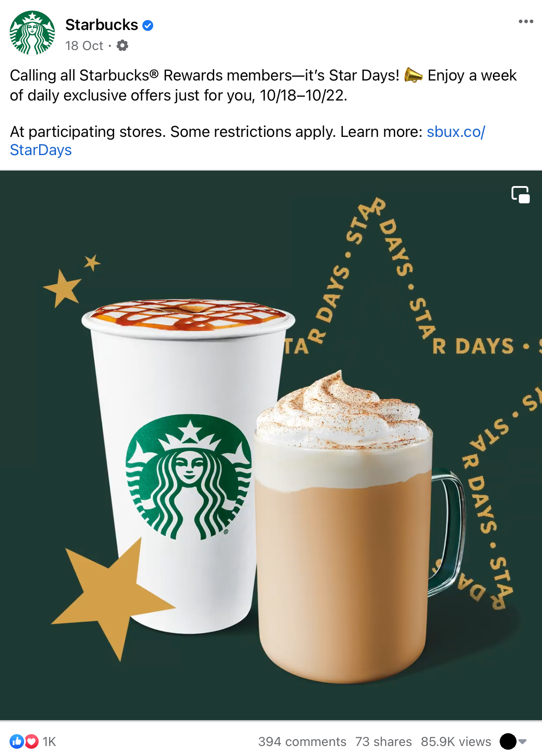This screenshot has width=542, height=756.
Task: View the 73 shares list
Action: [383, 741]
